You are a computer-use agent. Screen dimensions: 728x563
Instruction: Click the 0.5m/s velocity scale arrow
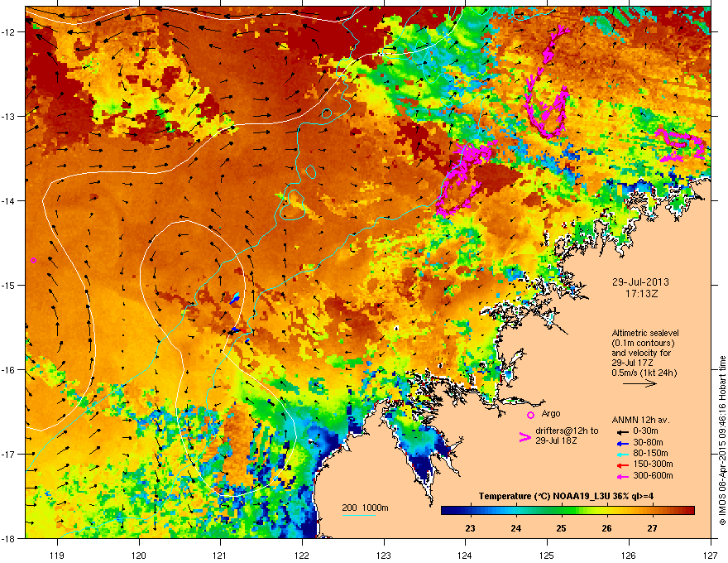[x=639, y=383]
